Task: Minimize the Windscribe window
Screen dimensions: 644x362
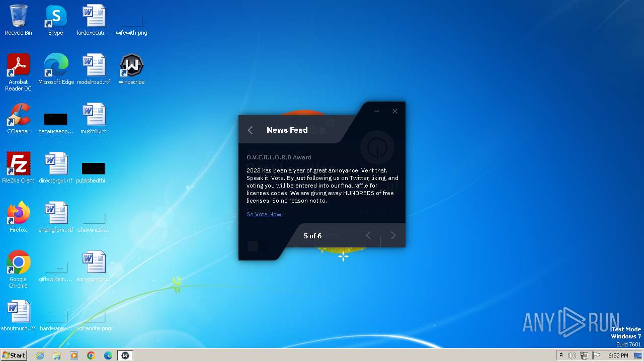Action: coord(376,111)
